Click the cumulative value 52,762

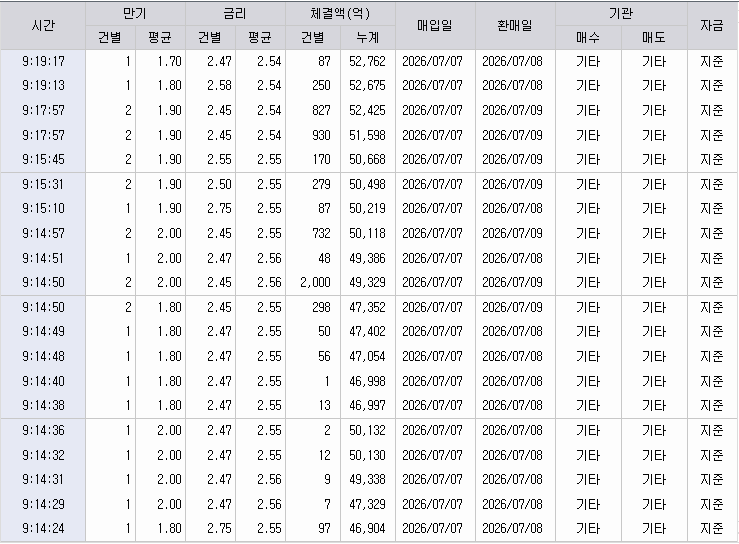367,61
